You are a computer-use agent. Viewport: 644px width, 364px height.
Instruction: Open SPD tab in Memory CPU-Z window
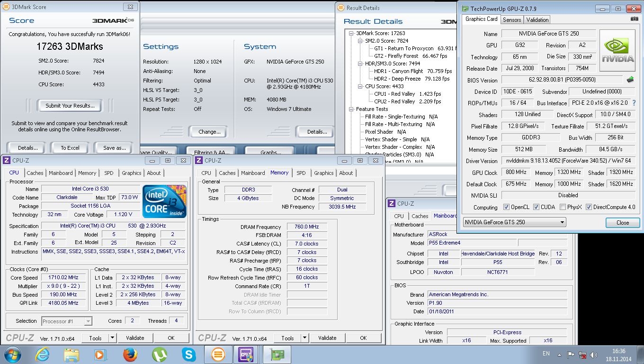(x=301, y=173)
